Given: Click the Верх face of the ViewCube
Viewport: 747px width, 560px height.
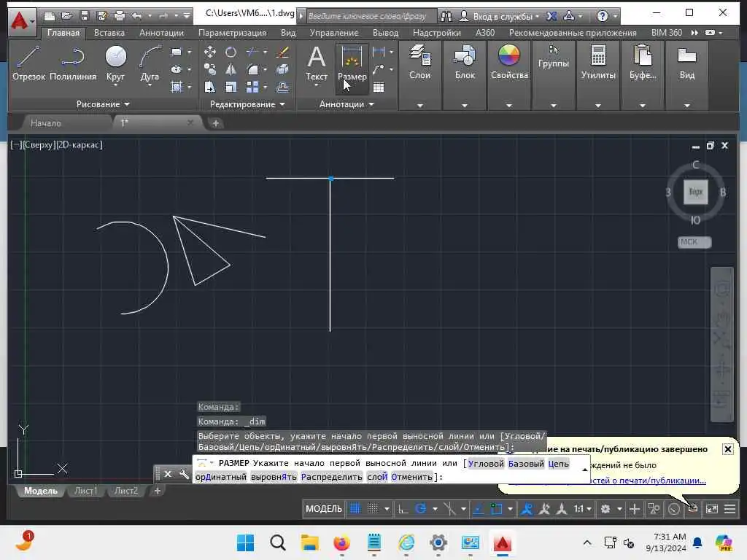Looking at the screenshot, I should coord(695,192).
